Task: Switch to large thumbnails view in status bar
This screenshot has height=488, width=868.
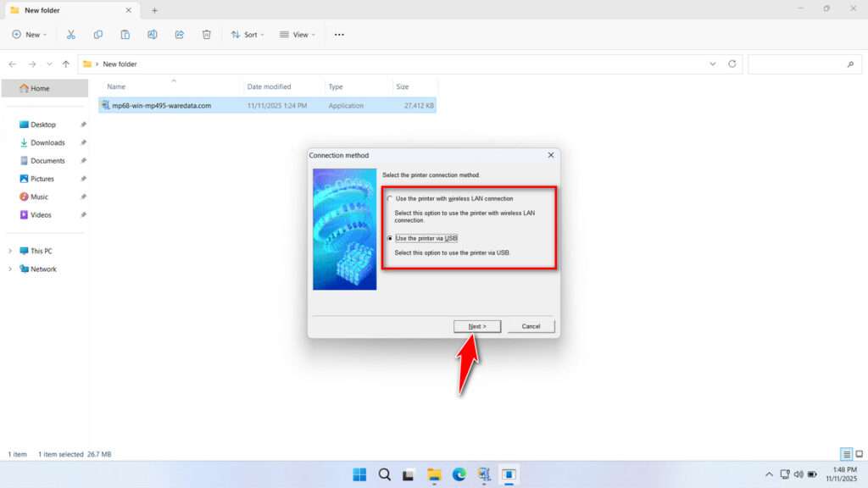Action: click(x=858, y=454)
